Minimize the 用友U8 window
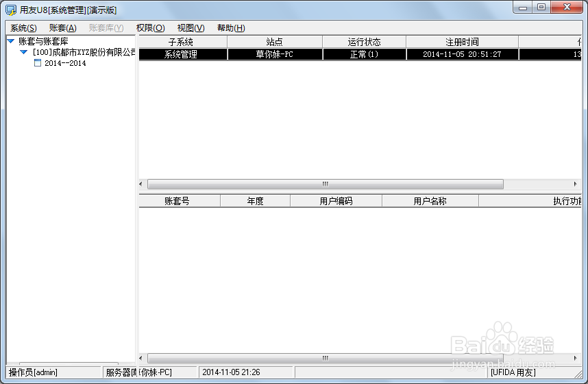Viewport: 588px width, 384px height. pos(523,8)
